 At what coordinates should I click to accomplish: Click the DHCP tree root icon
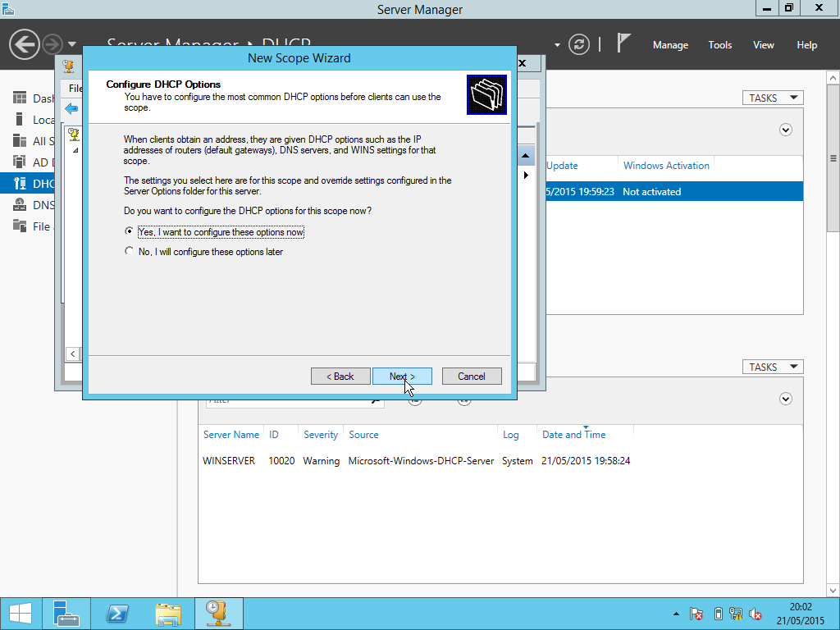pos(74,134)
